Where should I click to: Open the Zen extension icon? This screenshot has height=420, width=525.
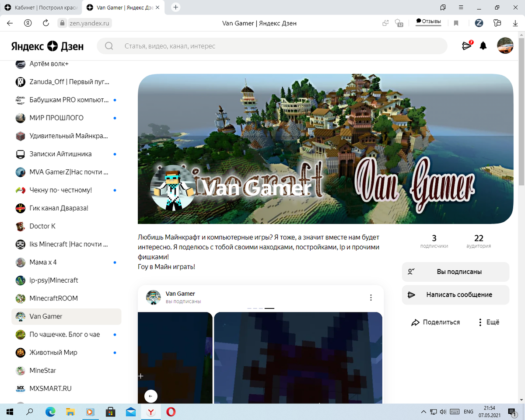point(479,23)
